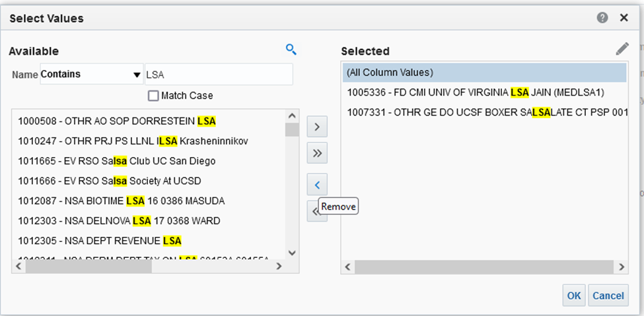Select 1000508 - OTHR AO SOP DORRESTEIN LSA

click(x=117, y=121)
